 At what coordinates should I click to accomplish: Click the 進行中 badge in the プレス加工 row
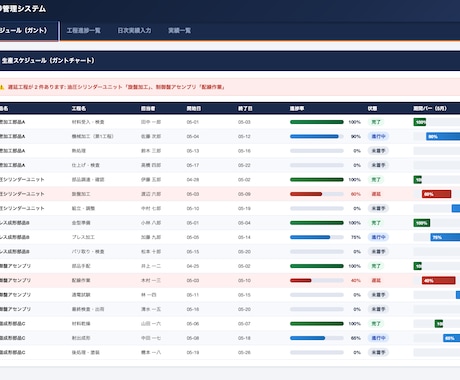(x=378, y=237)
